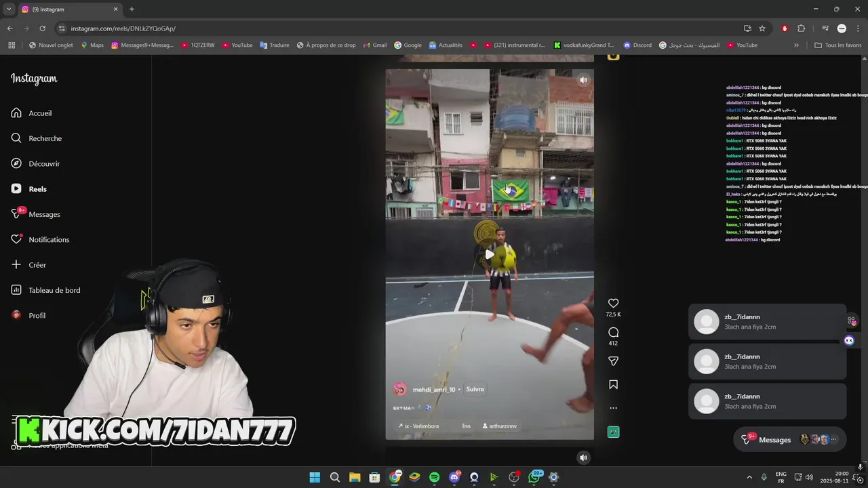
Task: Open Chrome three-dot menu
Action: (x=858, y=28)
